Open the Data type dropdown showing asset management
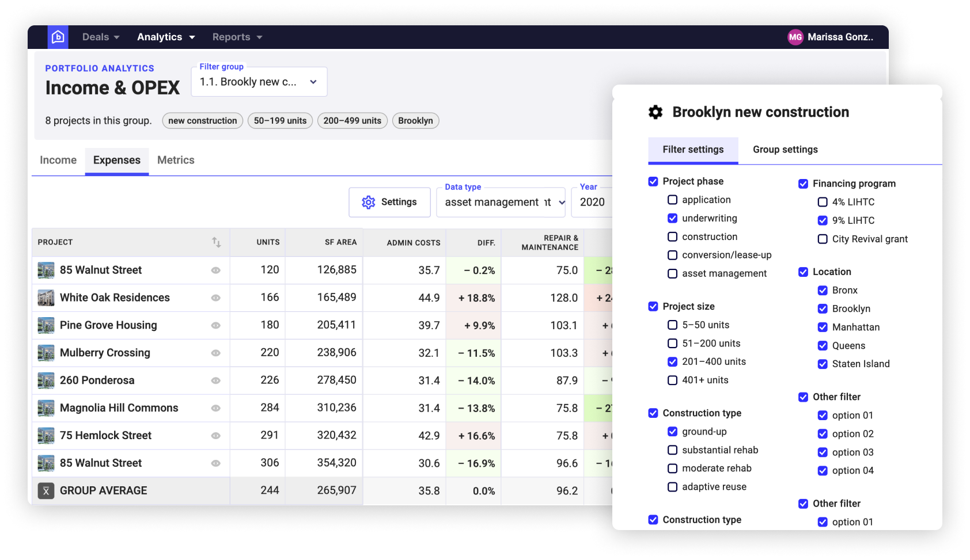970x560 pixels. pos(501,202)
